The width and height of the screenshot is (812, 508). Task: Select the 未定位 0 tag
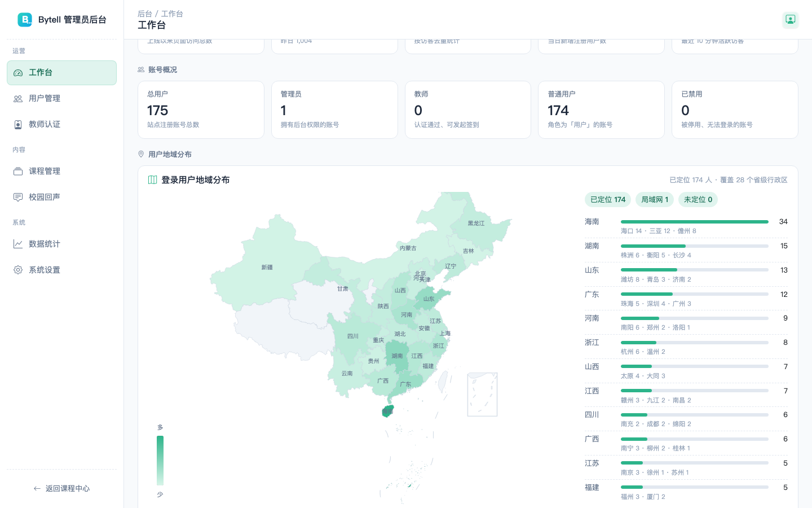click(x=698, y=200)
